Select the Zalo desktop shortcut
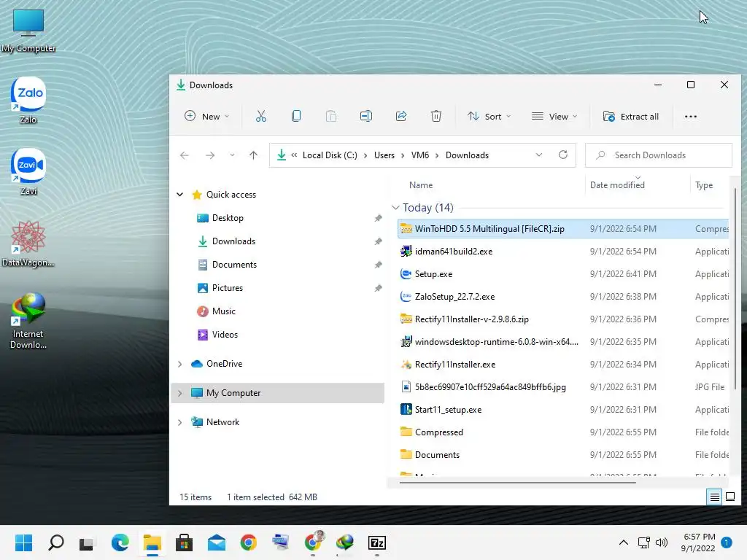The image size is (747, 560). pyautogui.click(x=28, y=100)
